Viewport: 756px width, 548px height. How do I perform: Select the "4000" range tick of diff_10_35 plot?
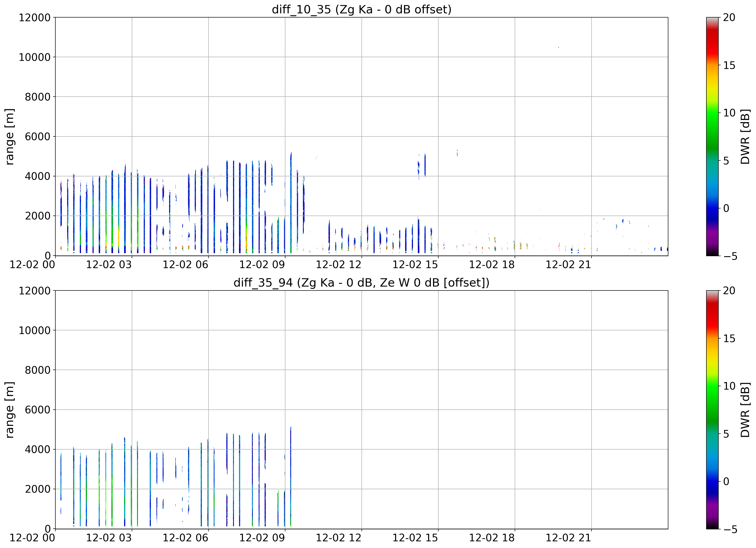pyautogui.click(x=38, y=176)
